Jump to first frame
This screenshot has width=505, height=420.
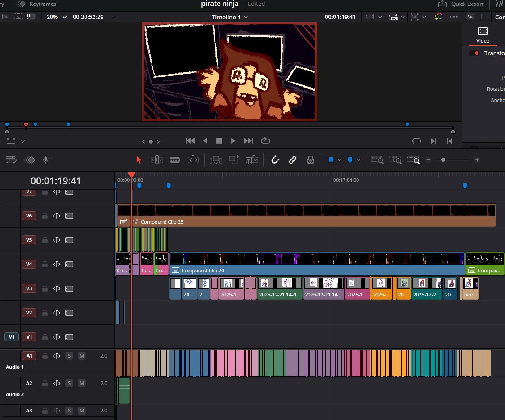coord(190,141)
